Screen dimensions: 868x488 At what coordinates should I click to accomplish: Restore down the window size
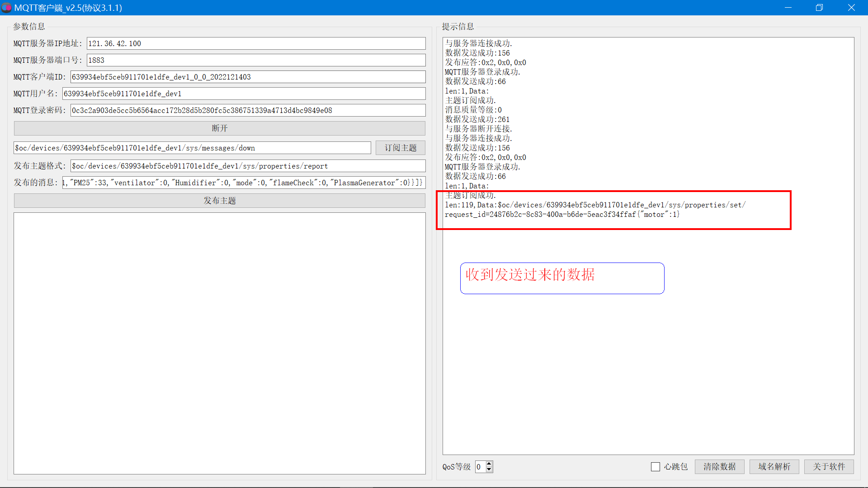click(x=819, y=8)
